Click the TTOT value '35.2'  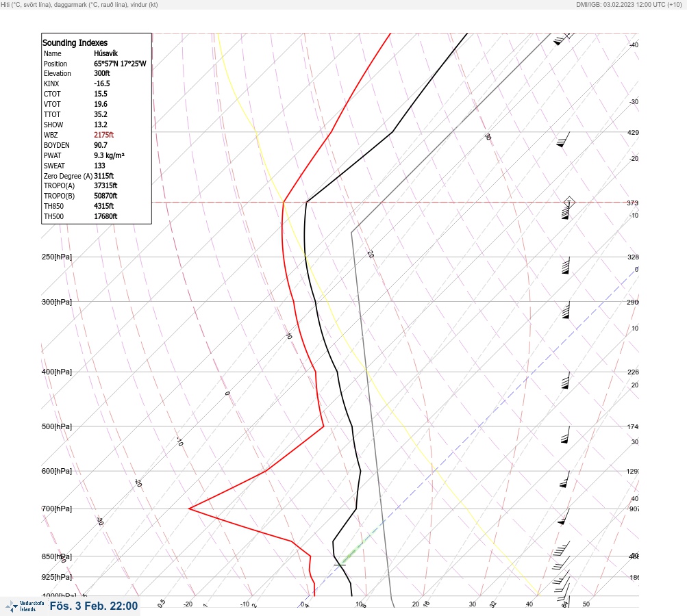click(x=100, y=114)
